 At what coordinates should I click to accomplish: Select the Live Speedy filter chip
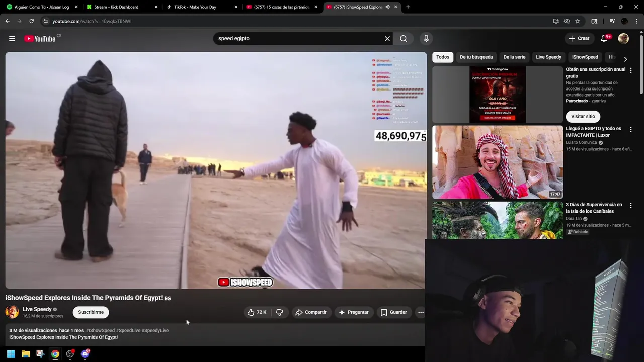pyautogui.click(x=548, y=57)
